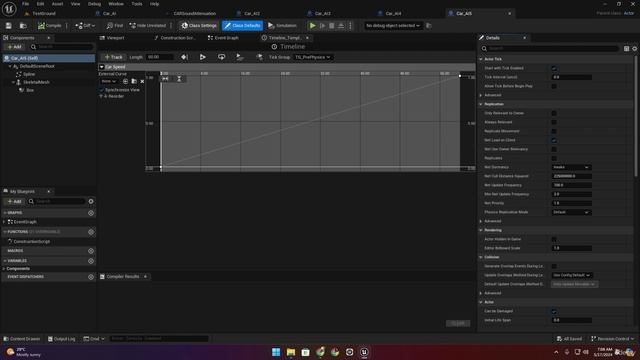Select Car_AI5 (Self) in components tree
Screen dimensions: 640x360
coord(48,58)
